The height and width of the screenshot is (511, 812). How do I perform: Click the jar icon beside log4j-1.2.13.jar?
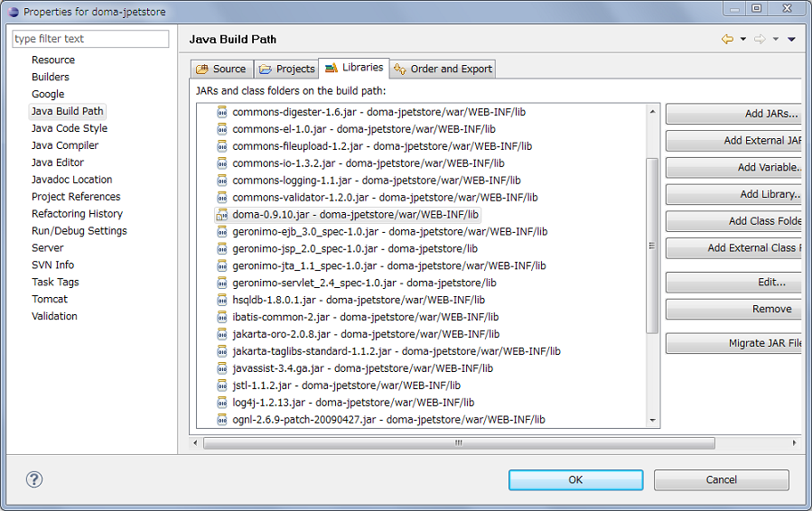[x=222, y=403]
